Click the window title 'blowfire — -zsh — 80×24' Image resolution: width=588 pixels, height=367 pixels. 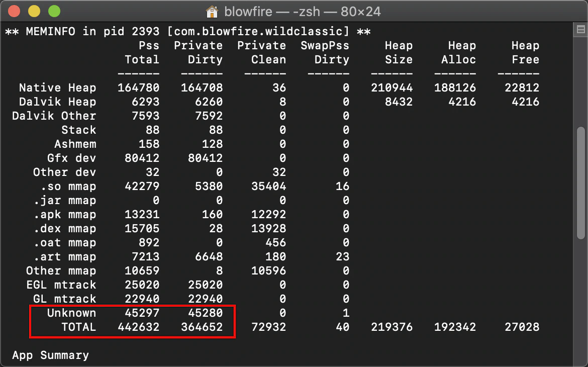302,12
